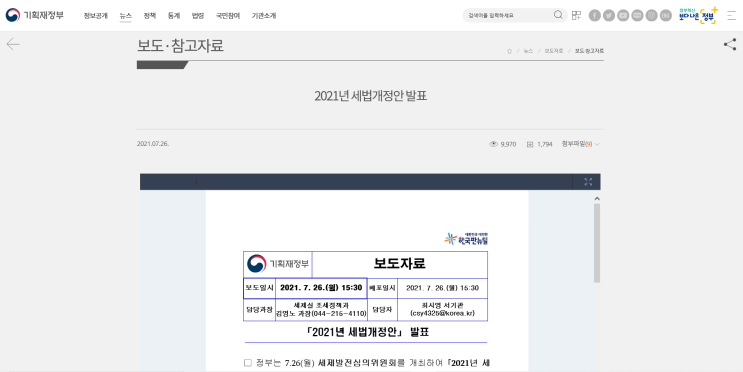This screenshot has width=743, height=372.
Task: Click the 배포일시 table cell
Action: [382, 288]
